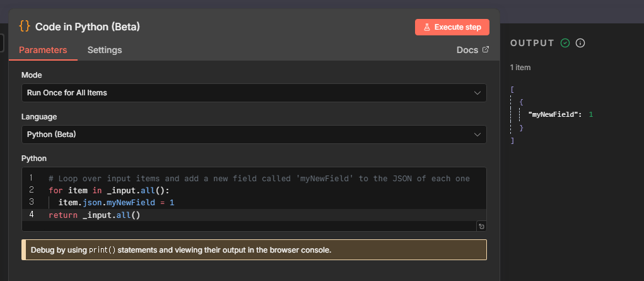The image size is (644, 281).
Task: Click the info icon beside OUTPUT
Action: [580, 43]
